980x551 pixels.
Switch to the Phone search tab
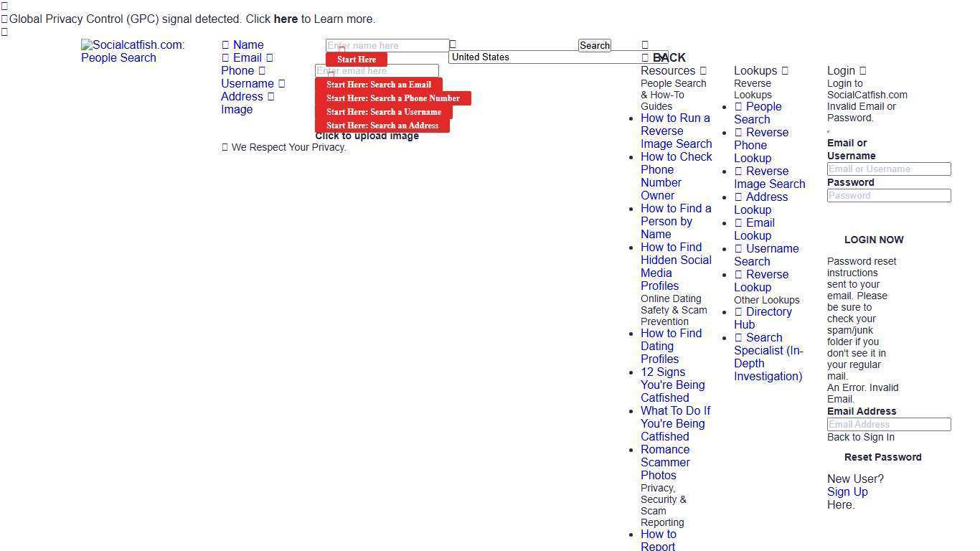[239, 70]
